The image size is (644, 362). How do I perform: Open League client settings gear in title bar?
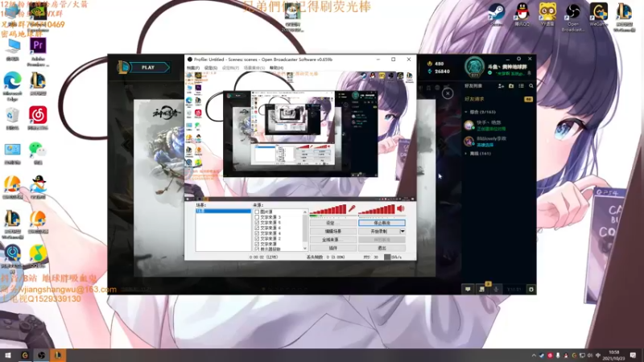518,59
